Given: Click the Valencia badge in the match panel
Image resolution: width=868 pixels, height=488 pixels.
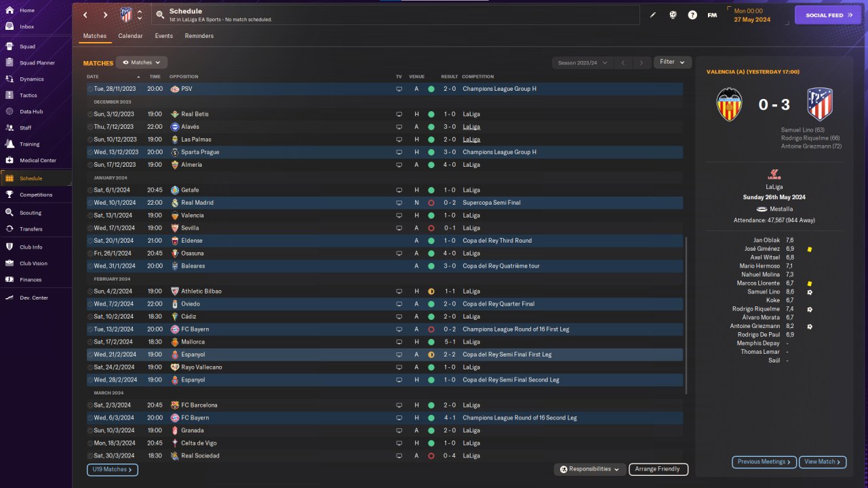Looking at the screenshot, I should pos(730,104).
